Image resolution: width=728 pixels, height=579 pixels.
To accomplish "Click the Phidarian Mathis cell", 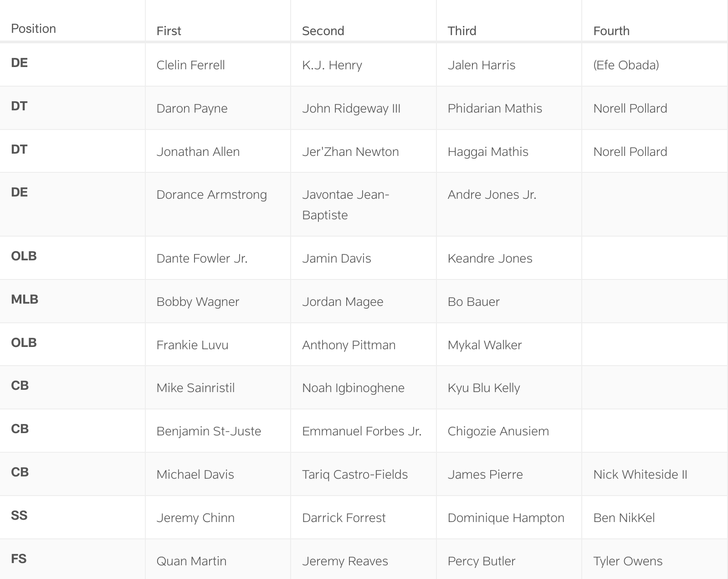I will [495, 108].
